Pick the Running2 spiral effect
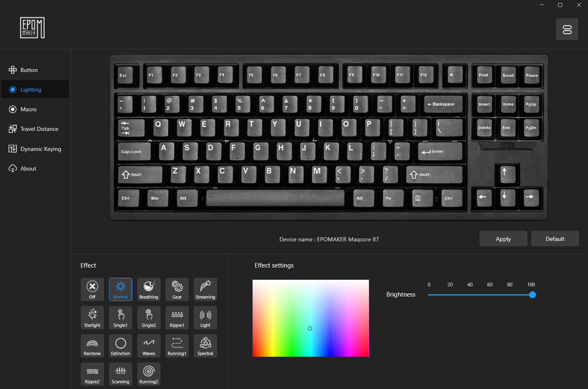The width and height of the screenshot is (588, 389). (x=149, y=374)
